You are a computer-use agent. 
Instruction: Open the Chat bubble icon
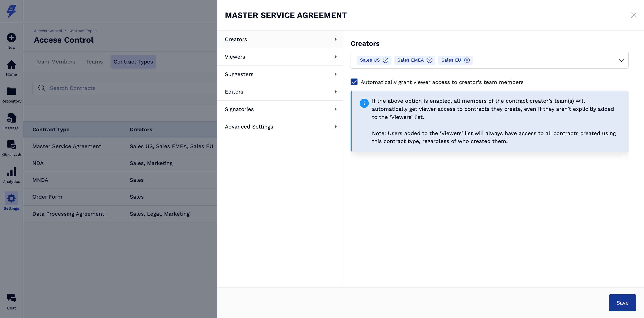[11, 298]
